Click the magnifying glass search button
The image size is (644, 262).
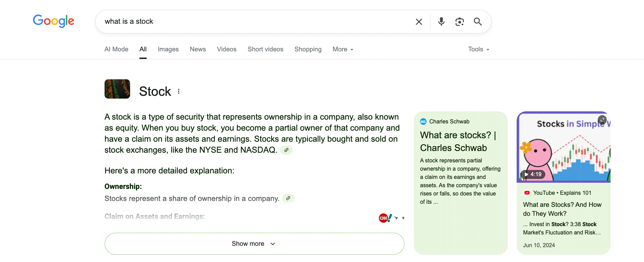[x=478, y=22]
